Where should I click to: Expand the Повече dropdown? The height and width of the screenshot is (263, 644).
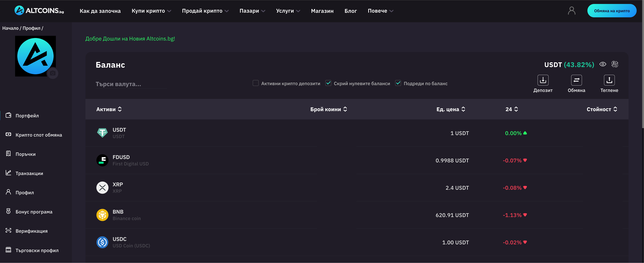click(x=380, y=11)
